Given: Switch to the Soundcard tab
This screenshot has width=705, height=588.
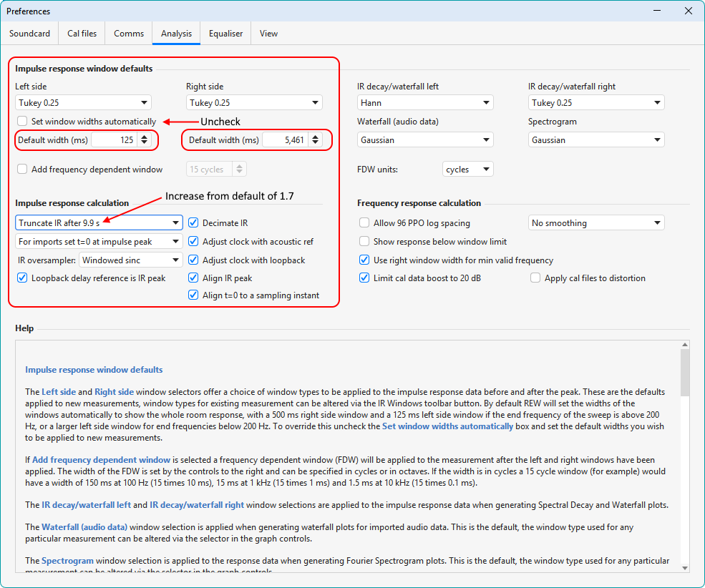Looking at the screenshot, I should 29,33.
